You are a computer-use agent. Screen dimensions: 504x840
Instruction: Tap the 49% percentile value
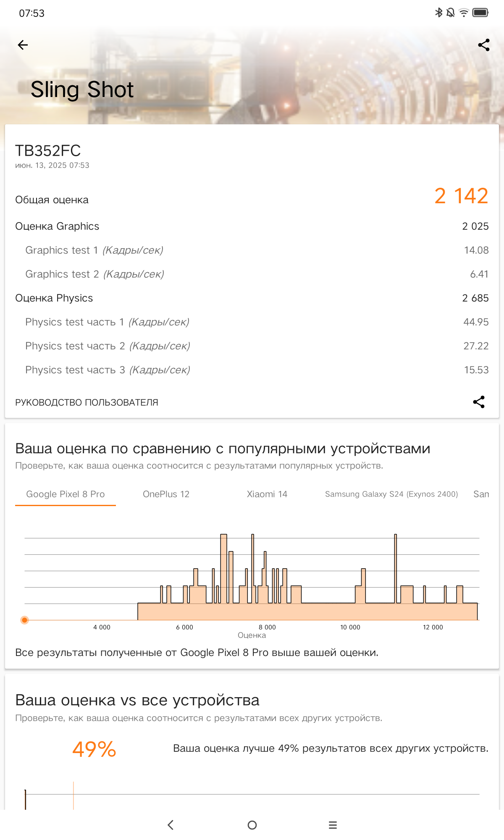(94, 749)
